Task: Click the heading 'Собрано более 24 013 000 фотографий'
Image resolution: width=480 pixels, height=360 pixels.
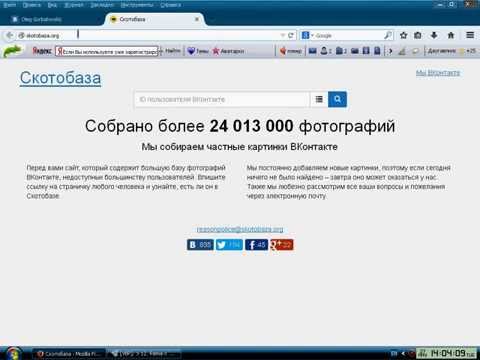Action: pyautogui.click(x=240, y=126)
